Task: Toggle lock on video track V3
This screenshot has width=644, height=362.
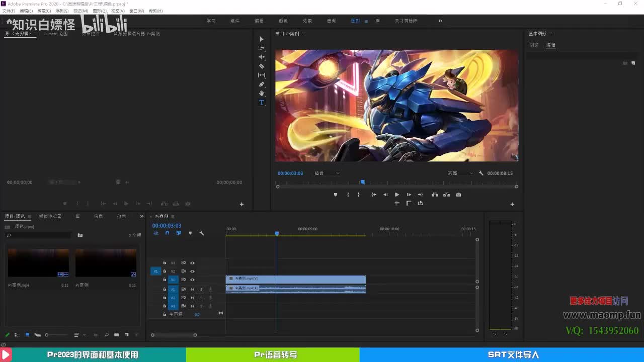Action: 165,262
